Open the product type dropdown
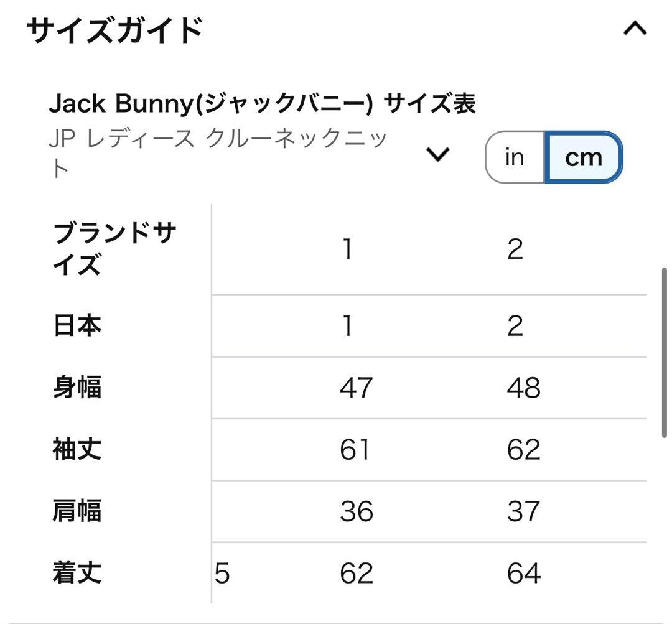Screen dimensions: 672x624 pos(437,154)
